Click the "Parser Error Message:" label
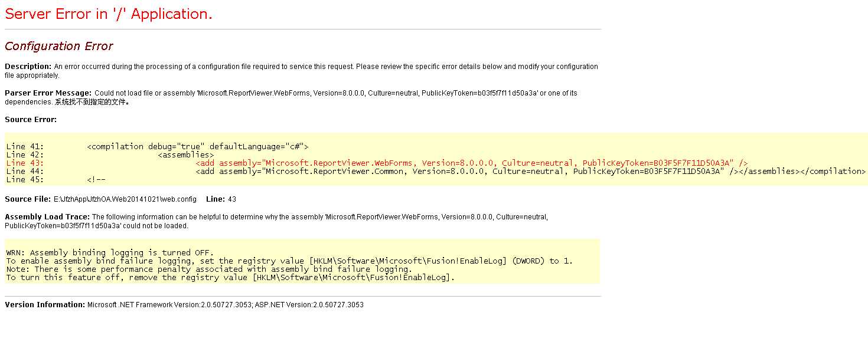 pos(48,93)
